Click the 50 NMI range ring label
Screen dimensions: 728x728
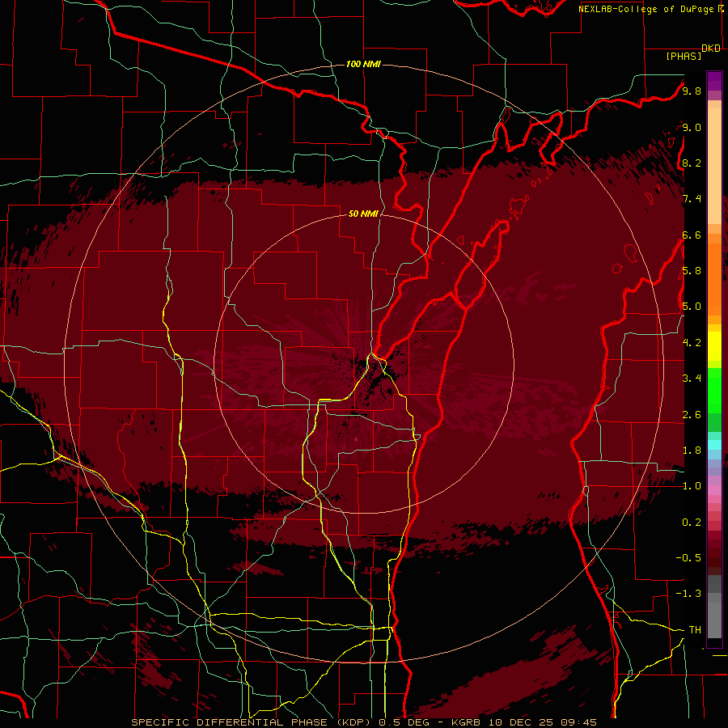(x=363, y=214)
